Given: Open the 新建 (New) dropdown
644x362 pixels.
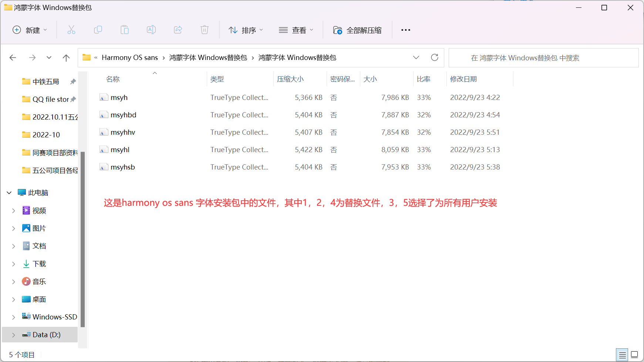Looking at the screenshot, I should (30, 30).
